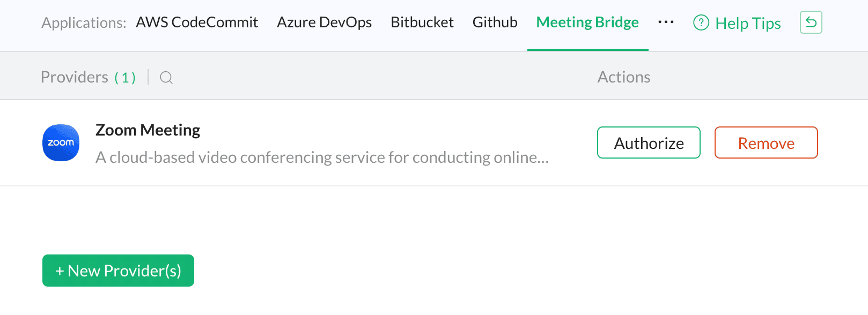Select the Meeting Bridge tab
The width and height of the screenshot is (868, 315).
[588, 22]
